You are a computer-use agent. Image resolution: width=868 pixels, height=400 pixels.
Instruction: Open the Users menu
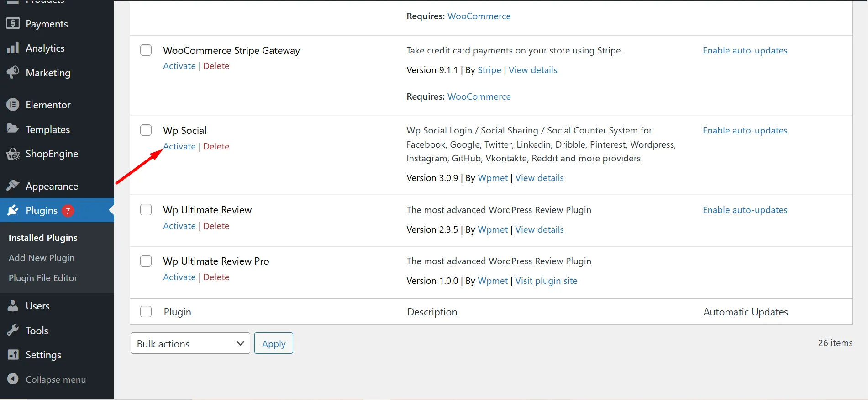point(37,306)
